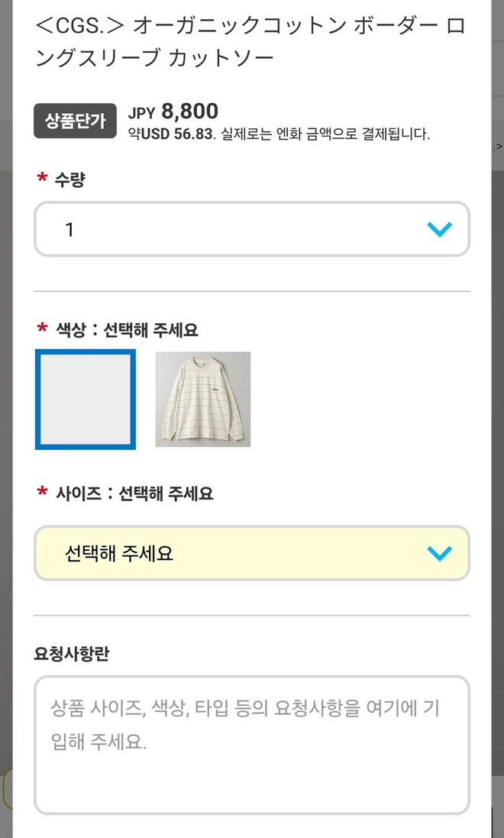The width and height of the screenshot is (504, 838).
Task: Click the red asterisk beside 색상
Action: 42,328
